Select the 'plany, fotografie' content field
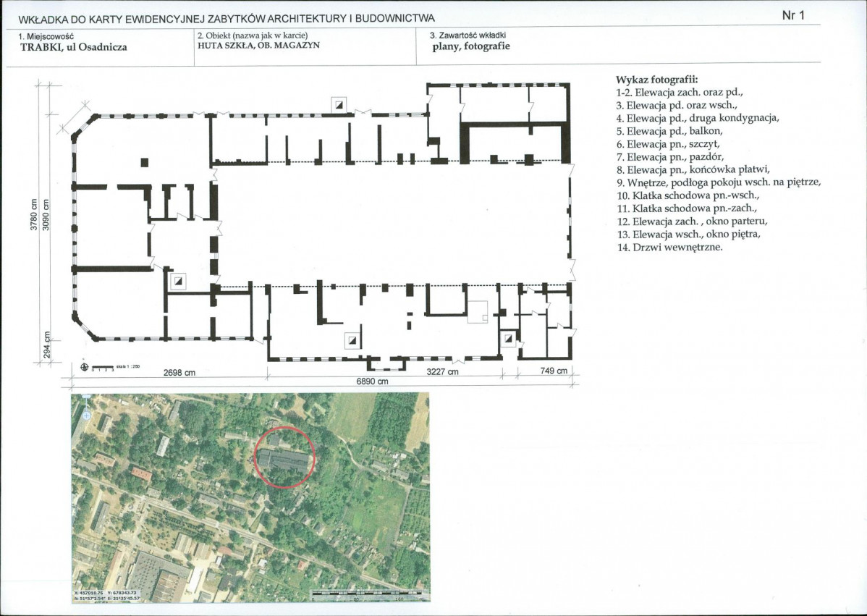The width and height of the screenshot is (867, 616). click(471, 46)
